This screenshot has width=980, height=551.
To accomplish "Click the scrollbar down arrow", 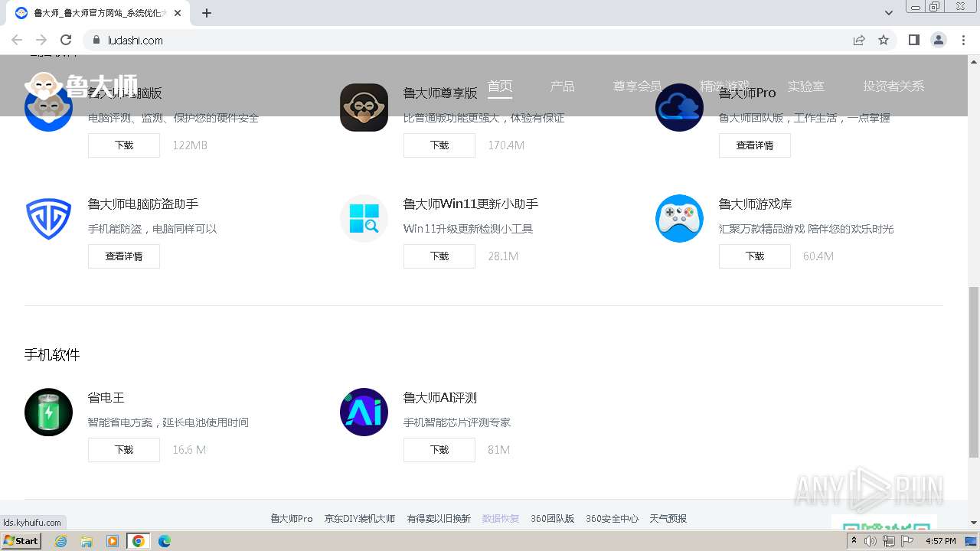I will pyautogui.click(x=973, y=523).
